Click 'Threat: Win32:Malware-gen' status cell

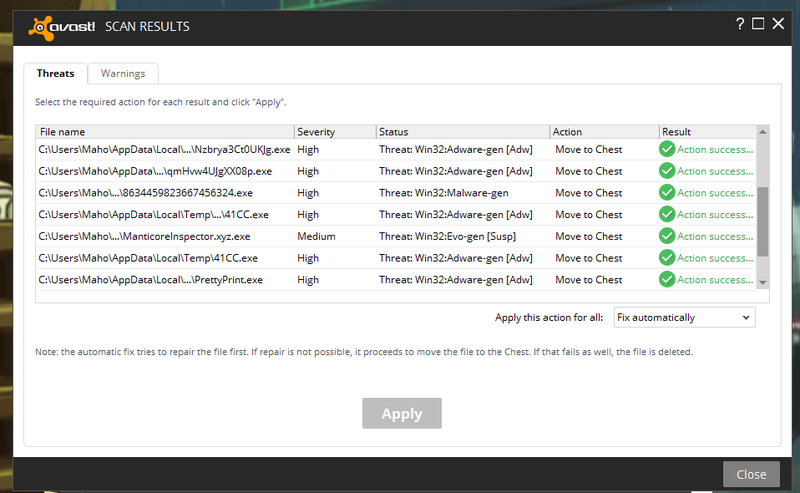tap(444, 193)
